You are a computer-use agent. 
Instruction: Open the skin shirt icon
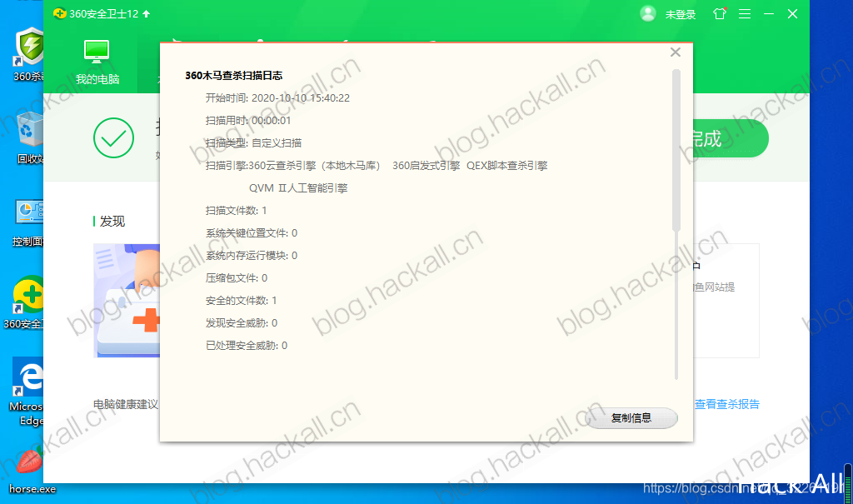[x=720, y=13]
